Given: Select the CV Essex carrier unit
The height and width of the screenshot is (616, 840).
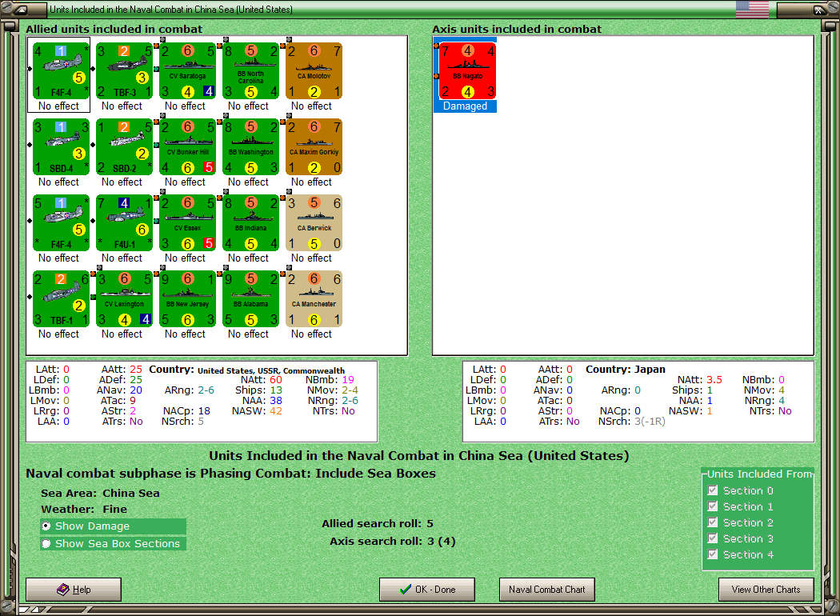Looking at the screenshot, I should pos(187,223).
